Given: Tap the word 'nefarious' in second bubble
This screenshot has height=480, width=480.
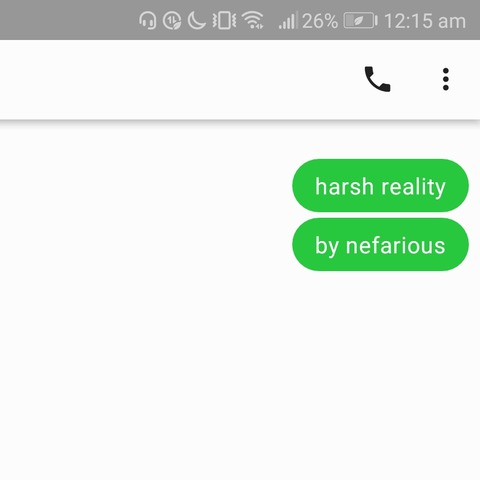Looking at the screenshot, I should point(396,246).
